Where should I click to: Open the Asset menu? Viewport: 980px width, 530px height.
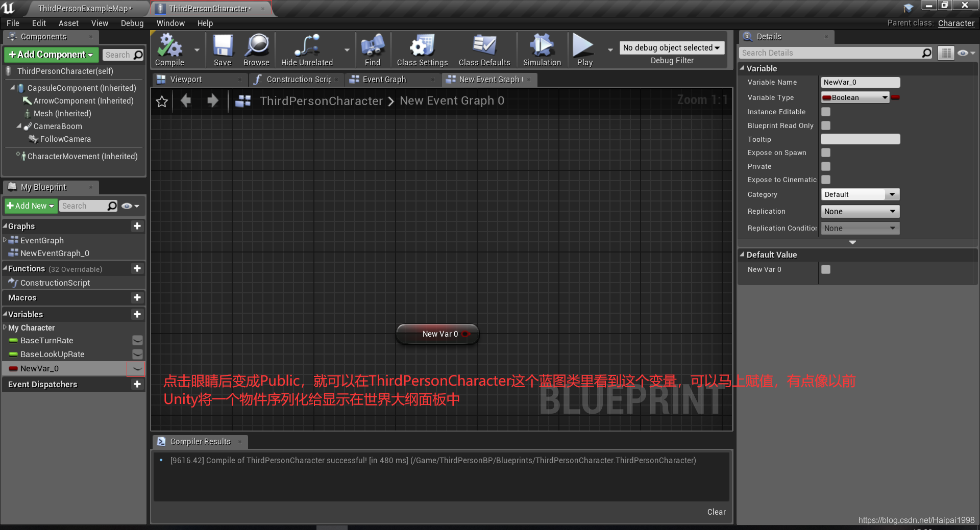(68, 23)
